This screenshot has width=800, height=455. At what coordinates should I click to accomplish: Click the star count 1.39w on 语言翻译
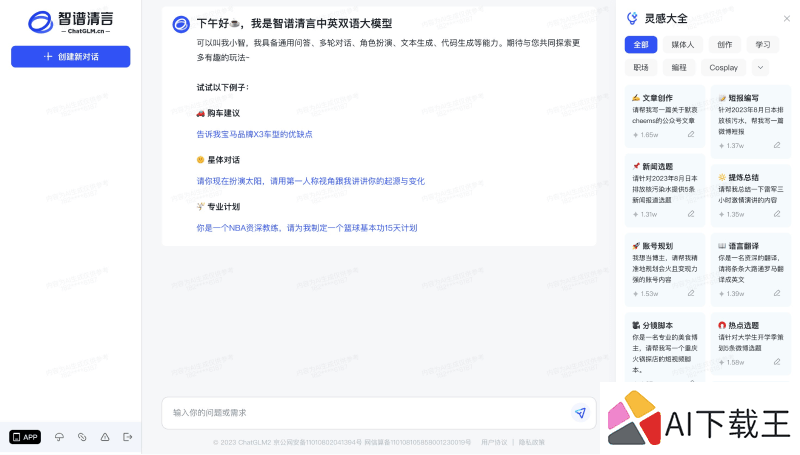click(x=732, y=294)
